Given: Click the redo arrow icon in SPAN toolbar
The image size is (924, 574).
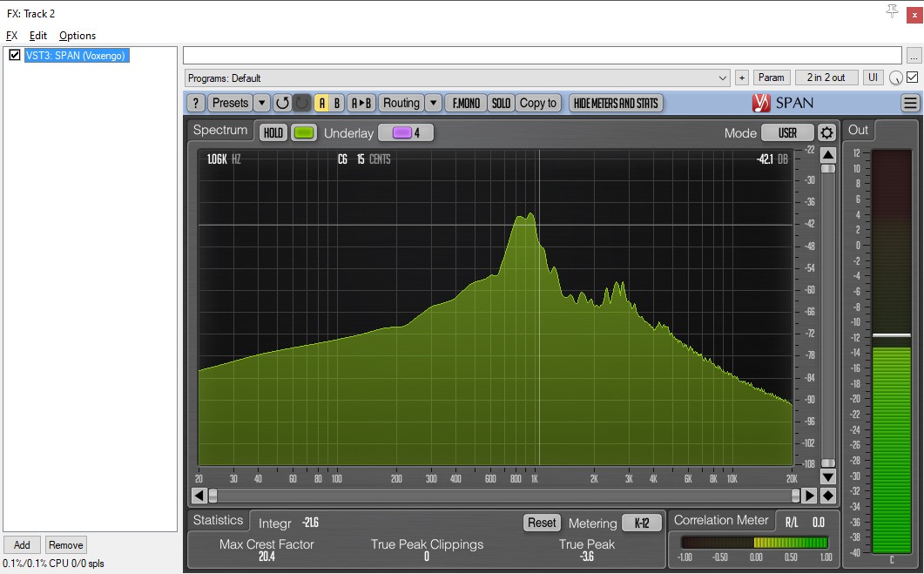Looking at the screenshot, I should [301, 103].
